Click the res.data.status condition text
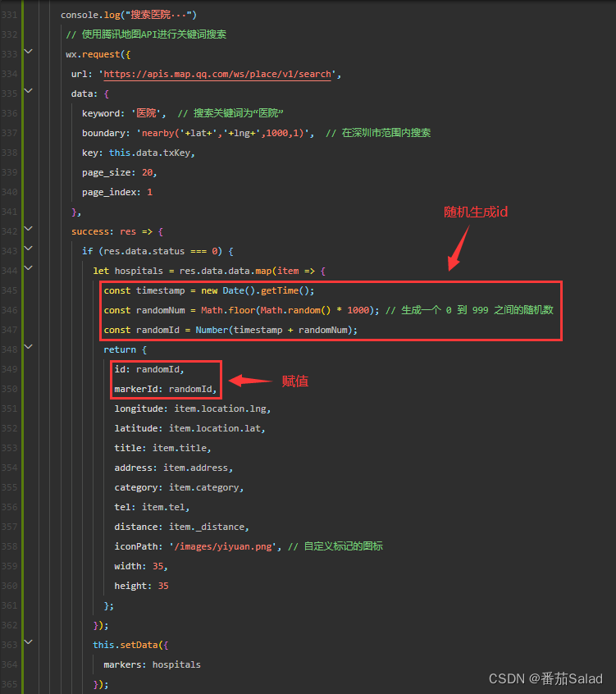The width and height of the screenshot is (616, 694). [x=144, y=251]
